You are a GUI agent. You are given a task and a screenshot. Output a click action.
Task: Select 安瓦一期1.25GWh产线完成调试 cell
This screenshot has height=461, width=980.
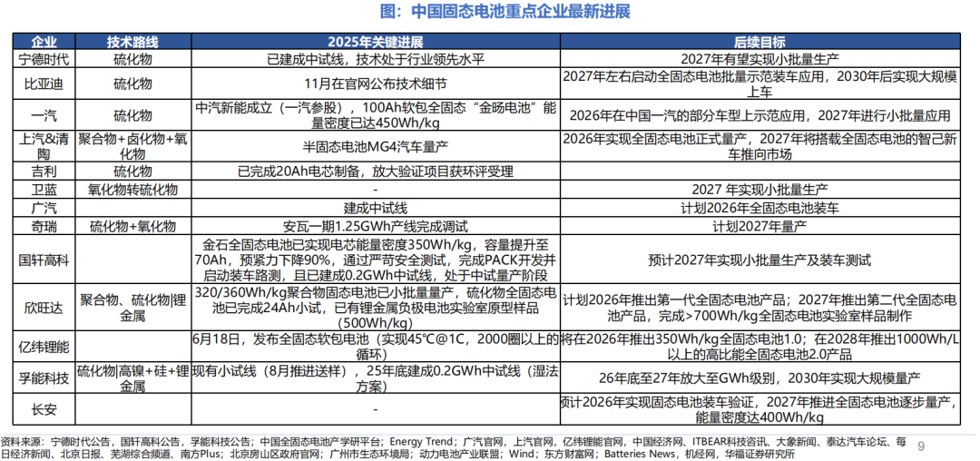376,225
